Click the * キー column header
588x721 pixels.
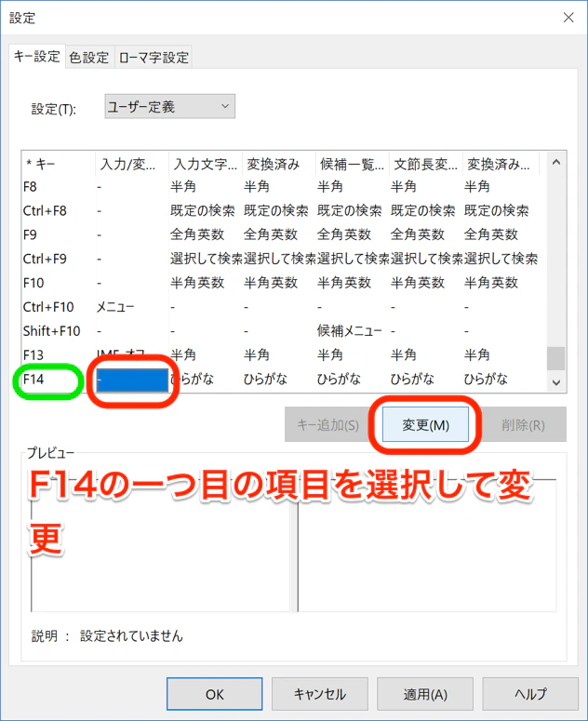[59, 164]
